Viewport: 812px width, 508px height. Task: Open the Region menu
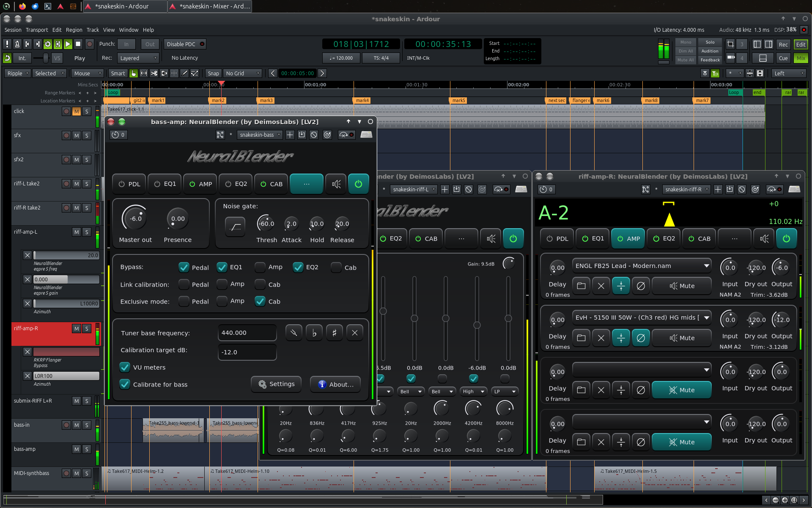pyautogui.click(x=74, y=30)
